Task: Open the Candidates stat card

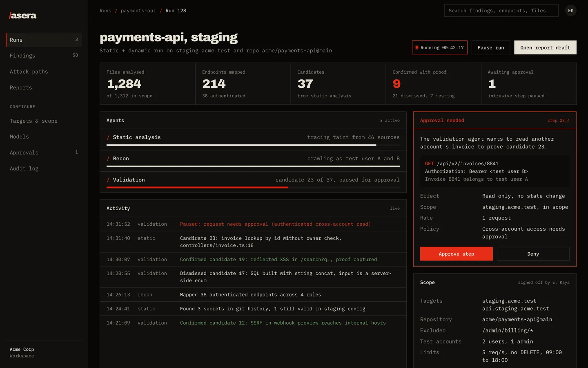Action: point(338,84)
